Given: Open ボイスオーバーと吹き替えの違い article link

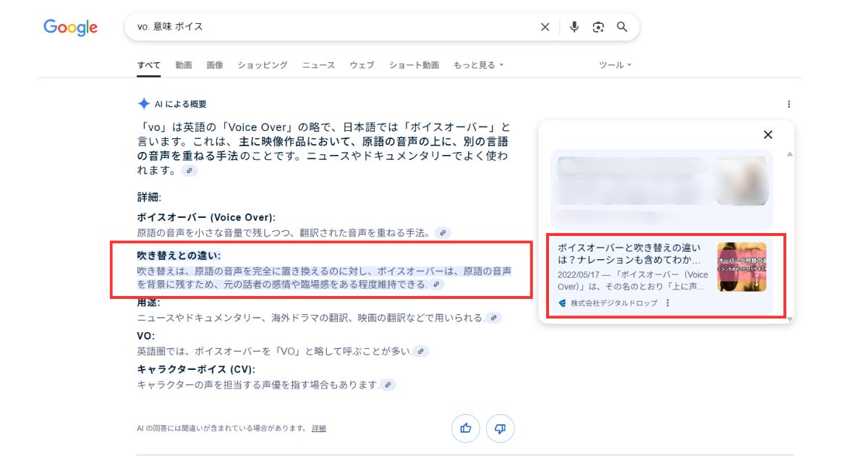Looking at the screenshot, I should (629, 253).
